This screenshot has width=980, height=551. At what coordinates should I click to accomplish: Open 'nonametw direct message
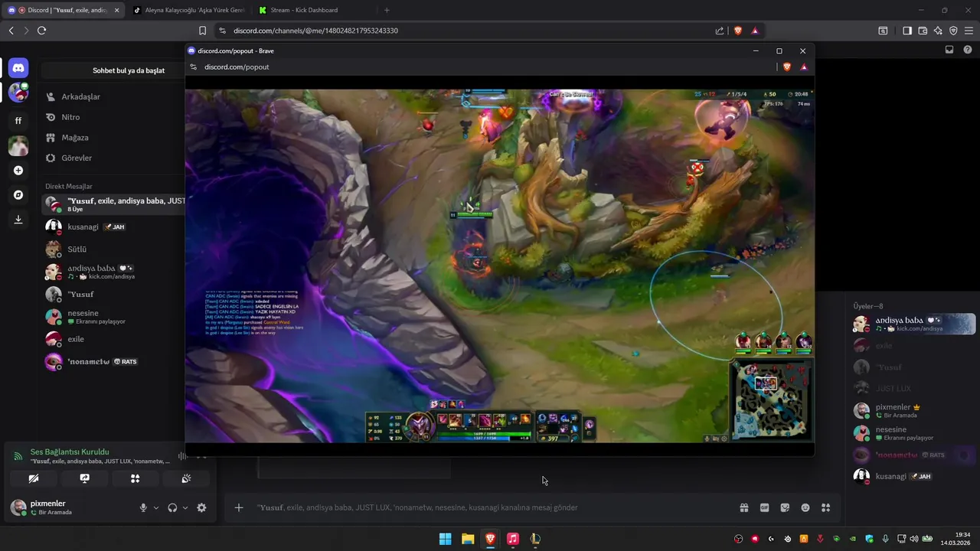pyautogui.click(x=113, y=361)
